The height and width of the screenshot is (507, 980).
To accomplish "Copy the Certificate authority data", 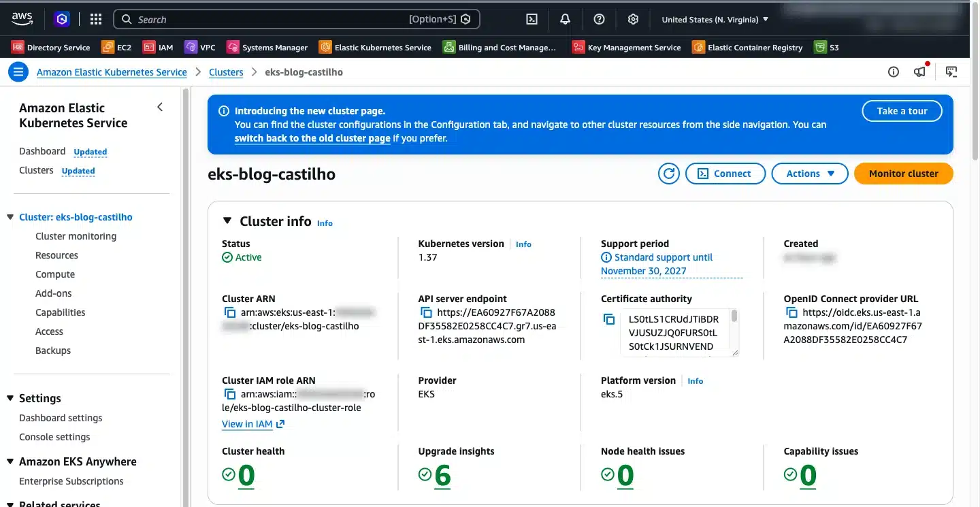I will pyautogui.click(x=609, y=319).
